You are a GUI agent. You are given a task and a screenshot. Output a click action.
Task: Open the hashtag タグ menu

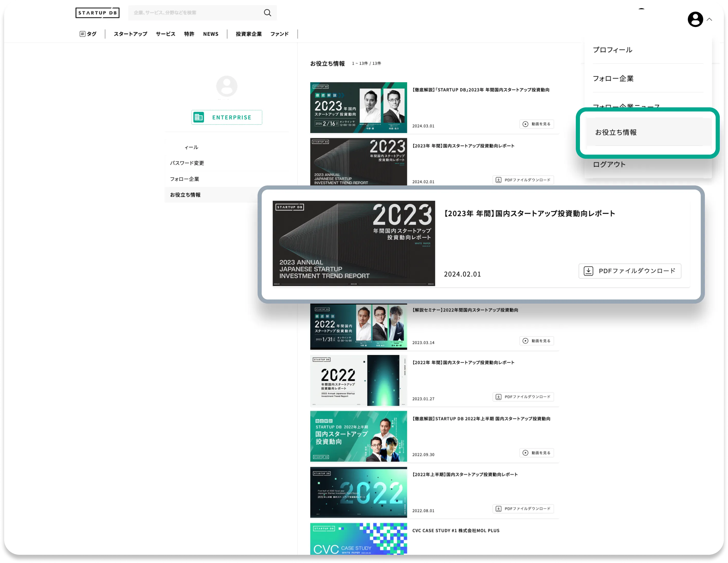[88, 34]
